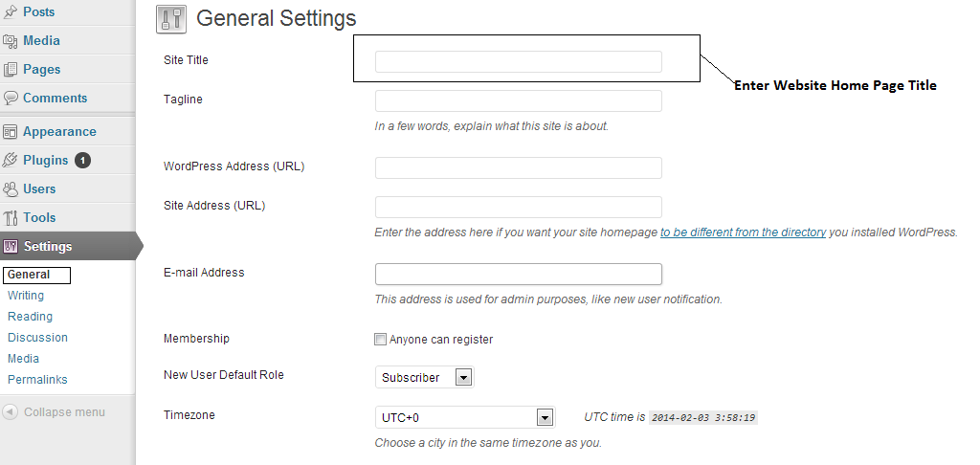Click the Appearance icon in sidebar
Image resolution: width=980 pixels, height=465 pixels.
(x=11, y=132)
